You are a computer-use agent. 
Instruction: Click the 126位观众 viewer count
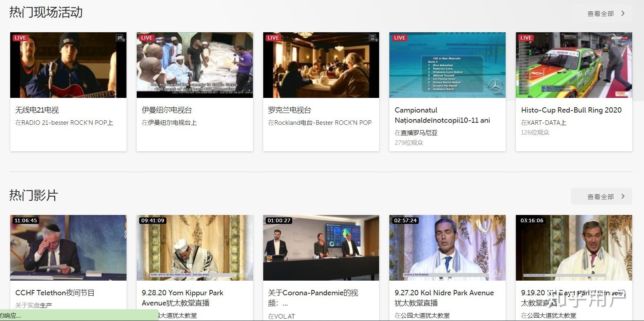(535, 133)
